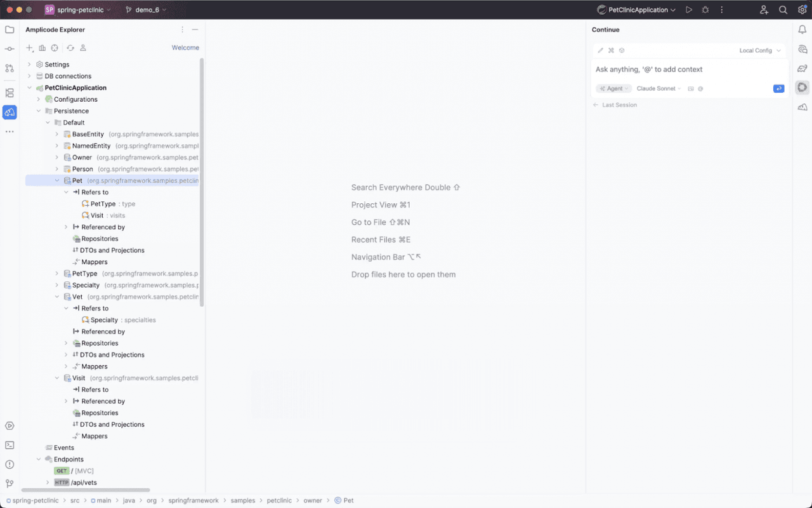Open the Claude Sonnet model selector

click(658, 89)
